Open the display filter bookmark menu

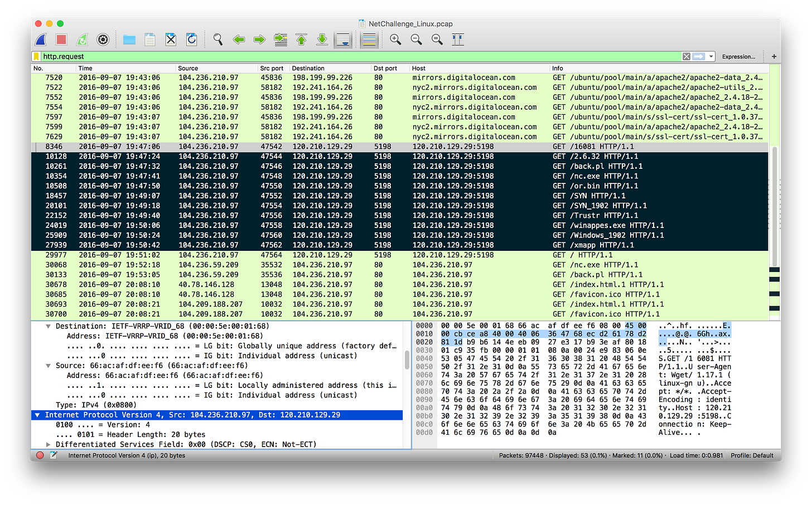pos(36,56)
